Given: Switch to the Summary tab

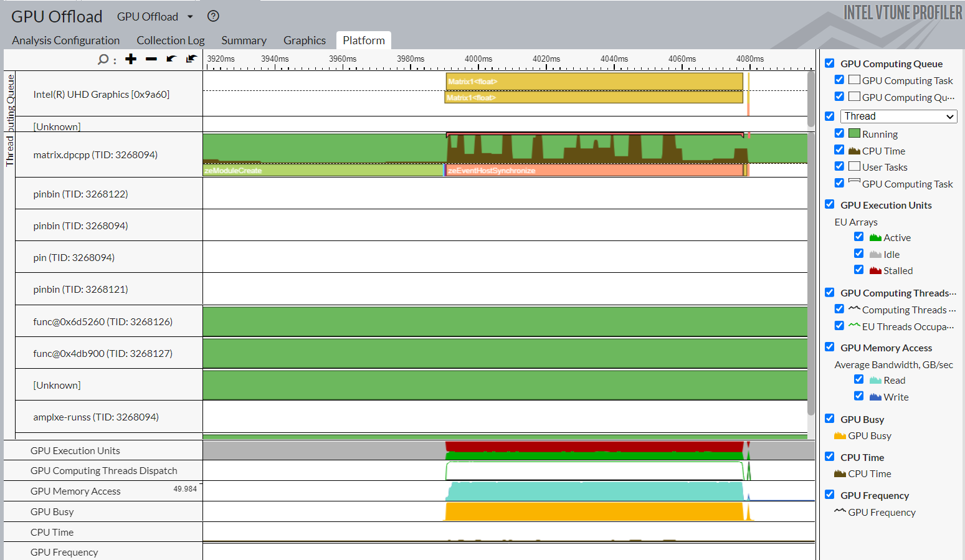Looking at the screenshot, I should [244, 40].
